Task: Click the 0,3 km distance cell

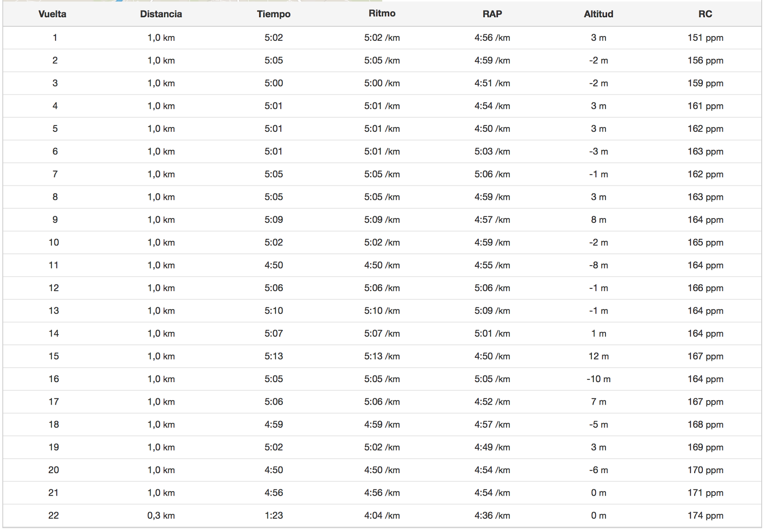Action: coord(161,516)
